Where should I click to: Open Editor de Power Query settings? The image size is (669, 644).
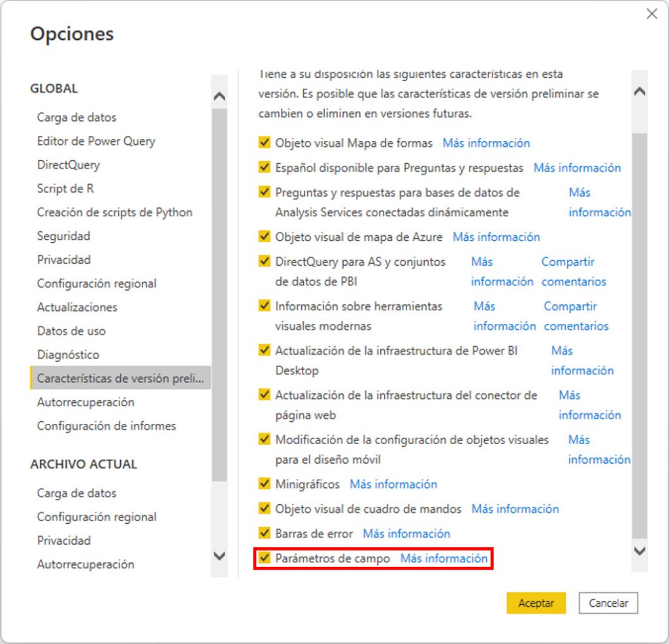pos(96,141)
